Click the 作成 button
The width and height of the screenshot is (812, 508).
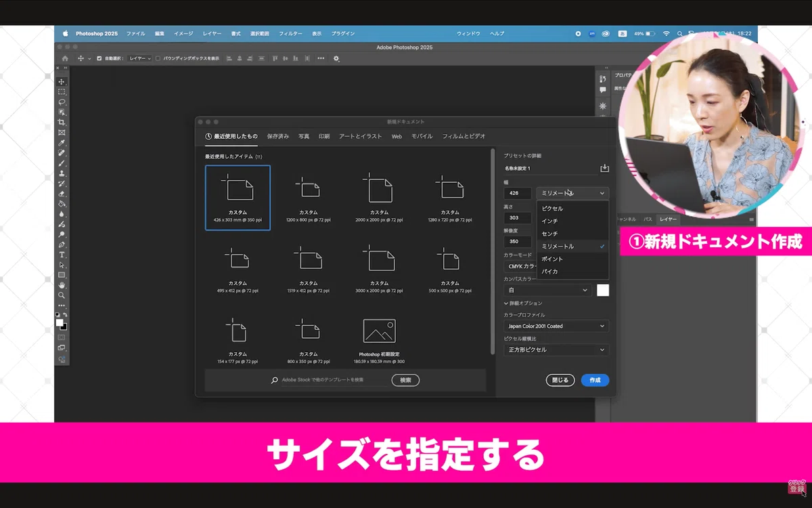595,380
